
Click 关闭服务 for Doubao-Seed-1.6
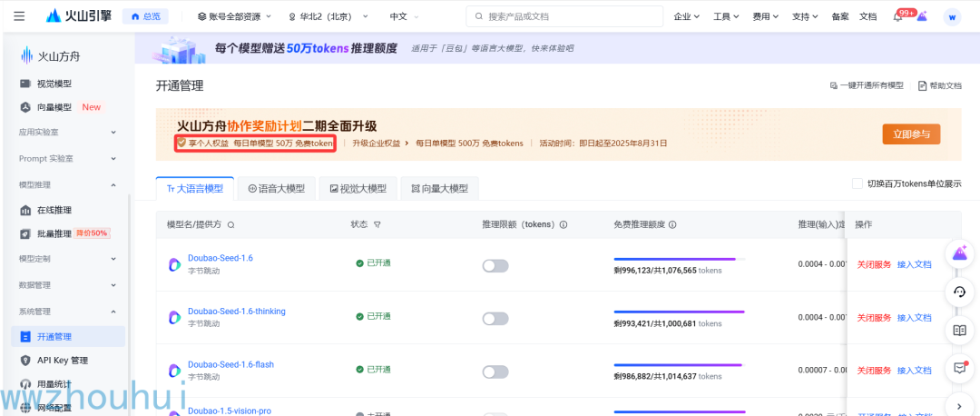874,264
